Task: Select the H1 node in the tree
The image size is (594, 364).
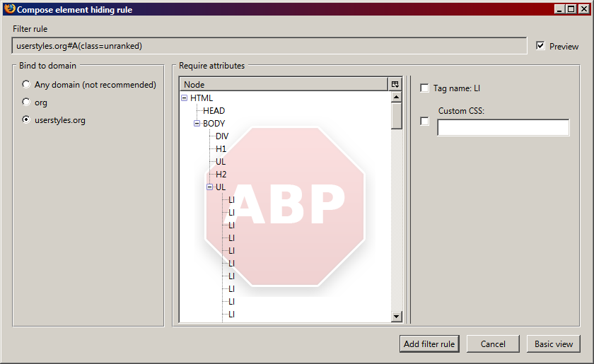Action: point(221,149)
